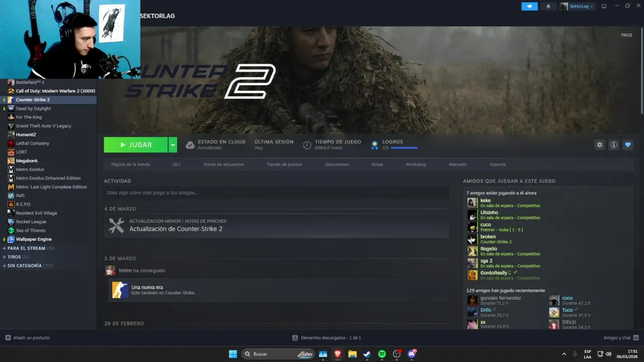Screen dimensions: 644x362
Task: Open the Mercado tab
Action: (x=458, y=164)
